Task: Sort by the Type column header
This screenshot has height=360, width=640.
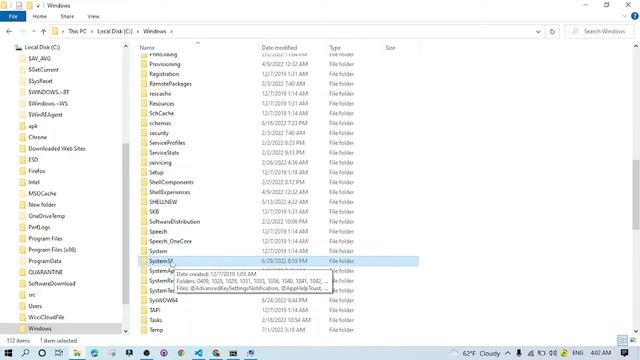Action: [x=335, y=48]
